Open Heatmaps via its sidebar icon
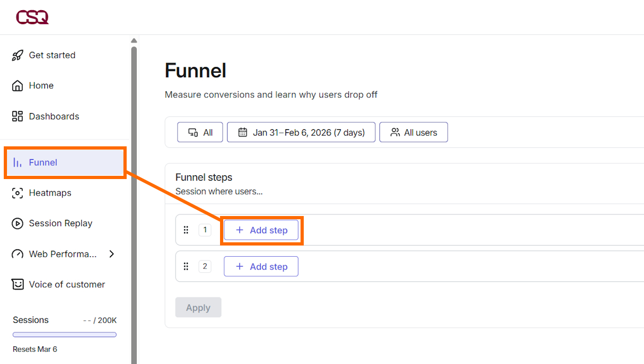The height and width of the screenshot is (364, 644). click(x=17, y=192)
